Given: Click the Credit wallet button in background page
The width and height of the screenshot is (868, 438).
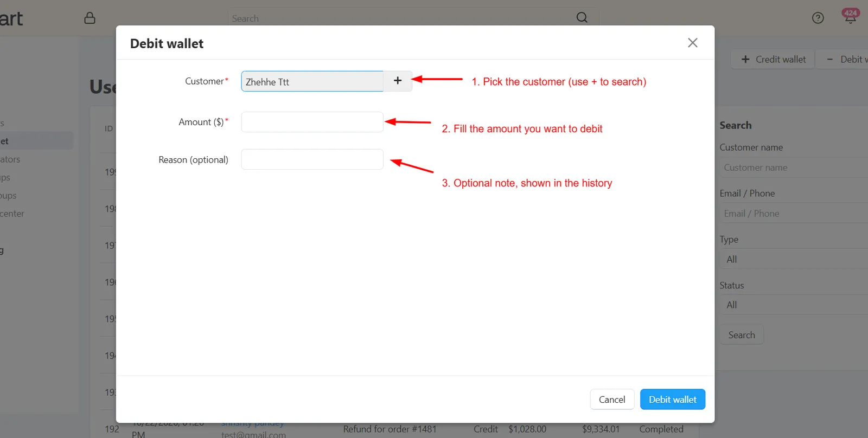Looking at the screenshot, I should (773, 59).
